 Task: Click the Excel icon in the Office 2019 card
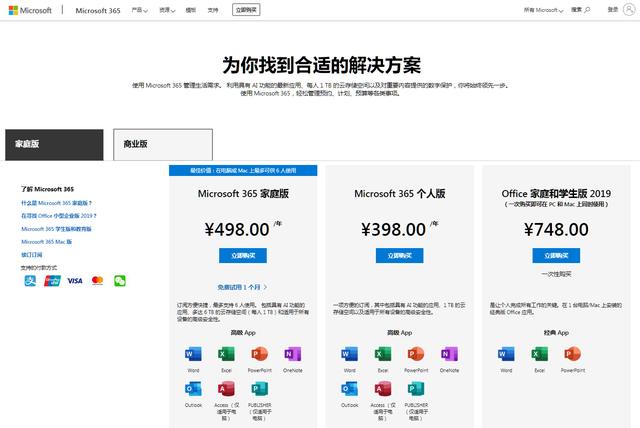tap(540, 354)
